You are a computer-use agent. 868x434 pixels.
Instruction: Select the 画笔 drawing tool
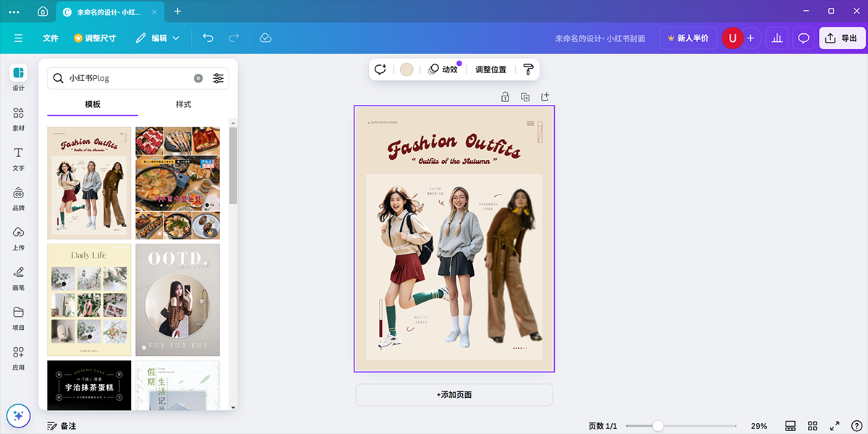coord(18,277)
